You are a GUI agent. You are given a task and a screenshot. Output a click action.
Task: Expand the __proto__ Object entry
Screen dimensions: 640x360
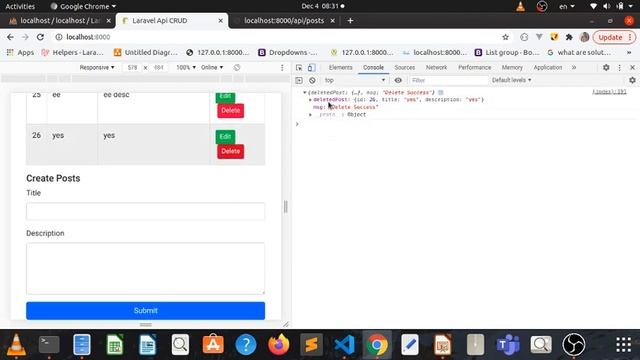(310, 115)
